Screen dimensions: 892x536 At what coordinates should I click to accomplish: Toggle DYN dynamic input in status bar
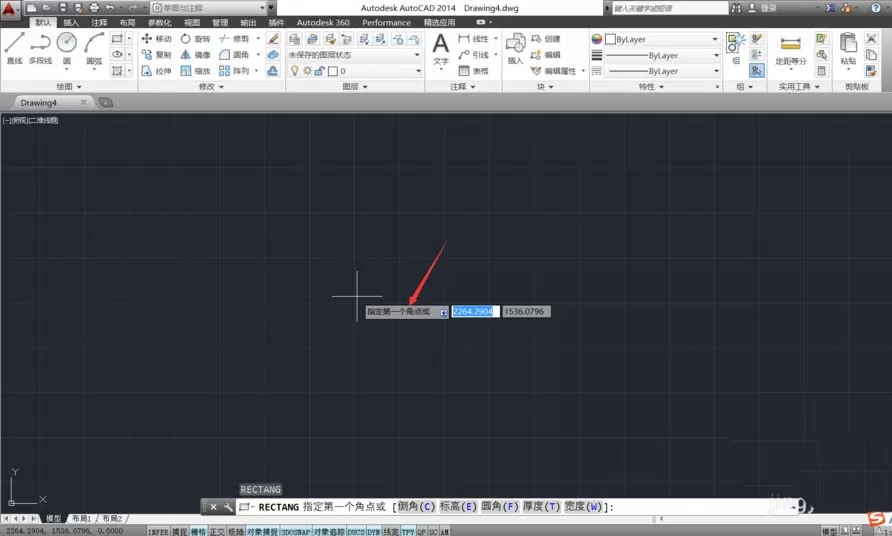coord(373,531)
